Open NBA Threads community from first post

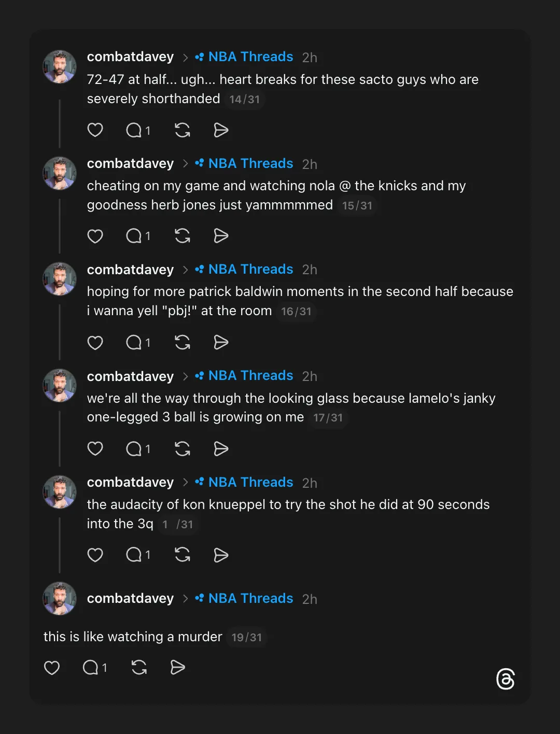(250, 57)
